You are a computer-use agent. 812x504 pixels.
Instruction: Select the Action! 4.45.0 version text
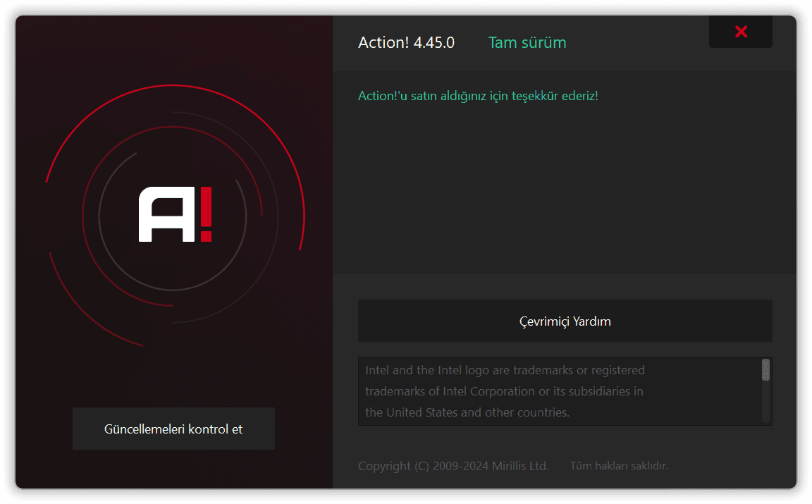point(406,42)
